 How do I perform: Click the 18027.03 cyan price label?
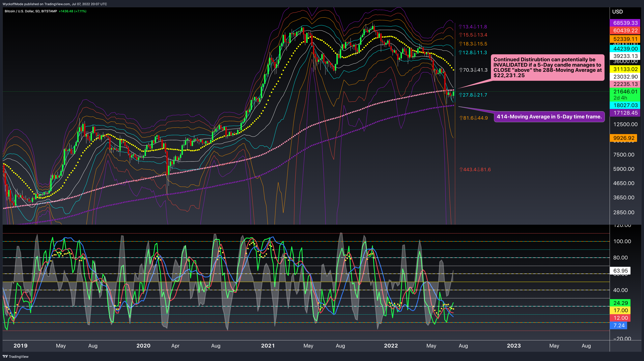[x=625, y=105]
